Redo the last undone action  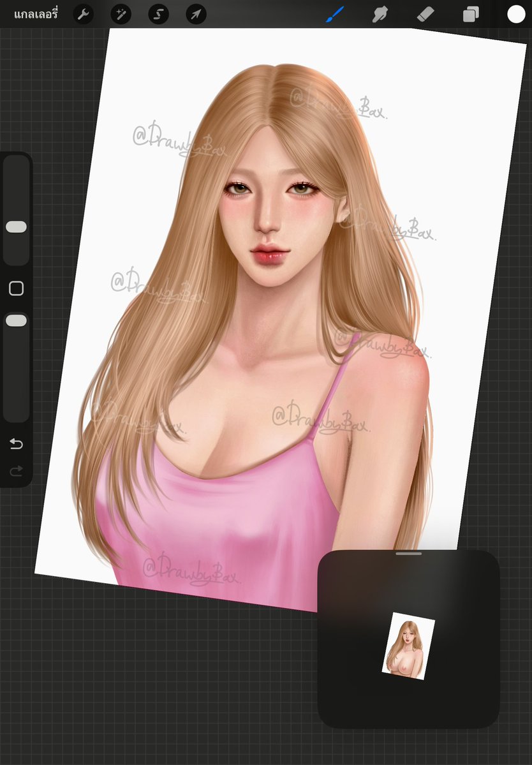[x=16, y=471]
